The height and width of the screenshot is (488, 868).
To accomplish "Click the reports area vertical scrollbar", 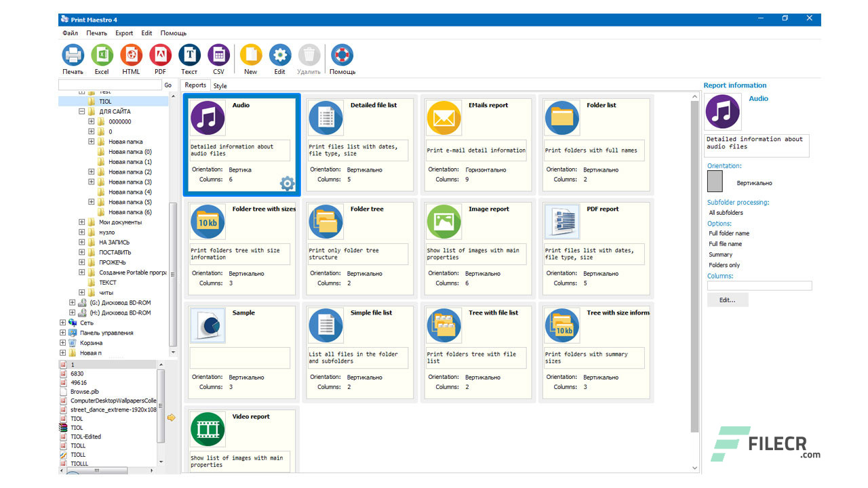I will tap(694, 267).
